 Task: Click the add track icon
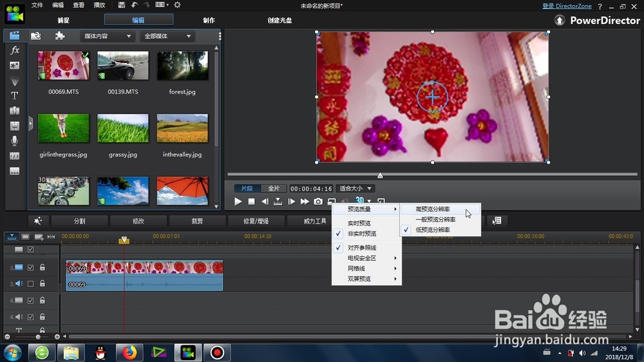[x=39, y=236]
